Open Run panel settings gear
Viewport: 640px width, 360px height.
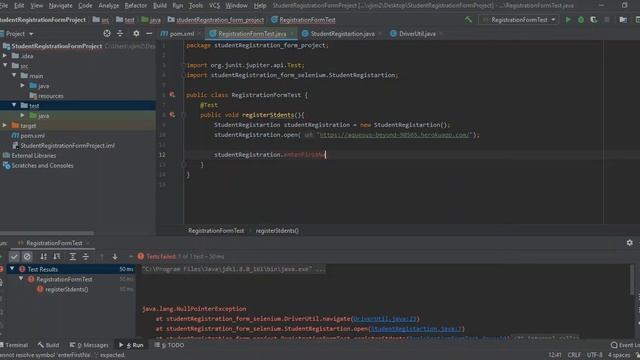[629, 243]
